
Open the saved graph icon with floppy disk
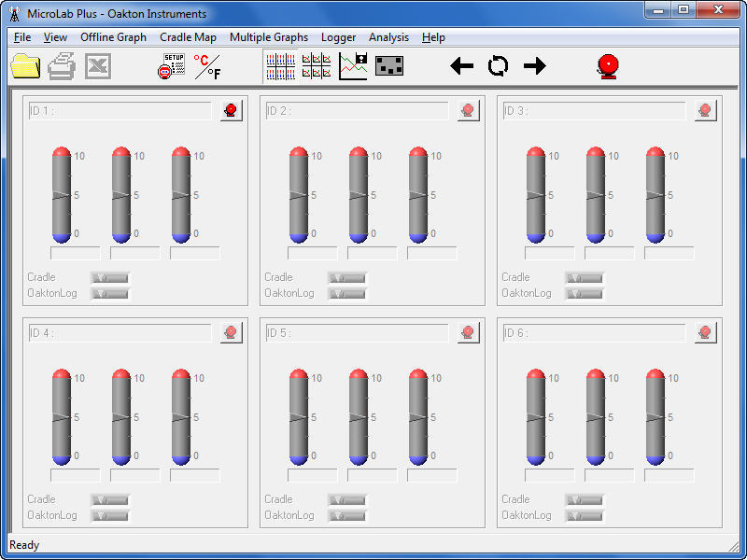pyautogui.click(x=353, y=66)
